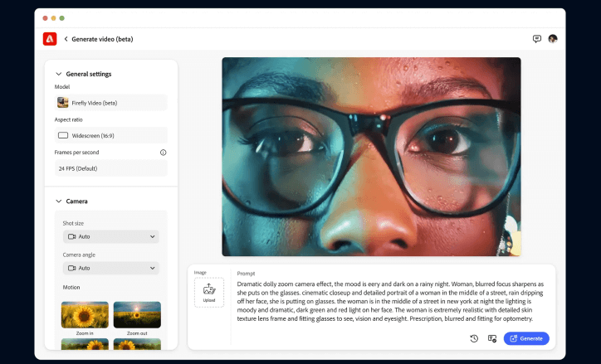This screenshot has width=601, height=364.
Task: Click the camera icon in Shot size field
Action: [71, 236]
